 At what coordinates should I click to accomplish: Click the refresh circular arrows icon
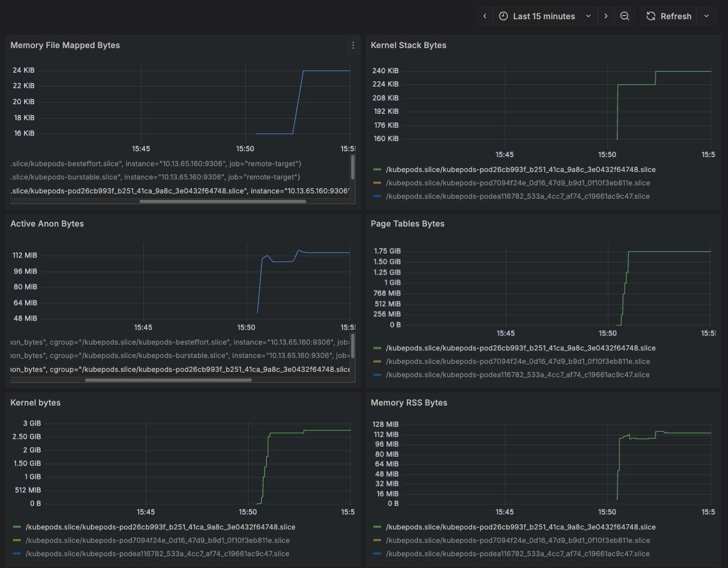click(x=650, y=16)
